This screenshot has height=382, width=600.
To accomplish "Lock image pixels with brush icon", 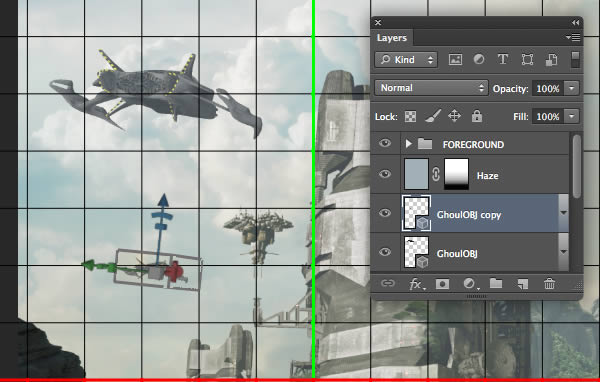I will (433, 116).
